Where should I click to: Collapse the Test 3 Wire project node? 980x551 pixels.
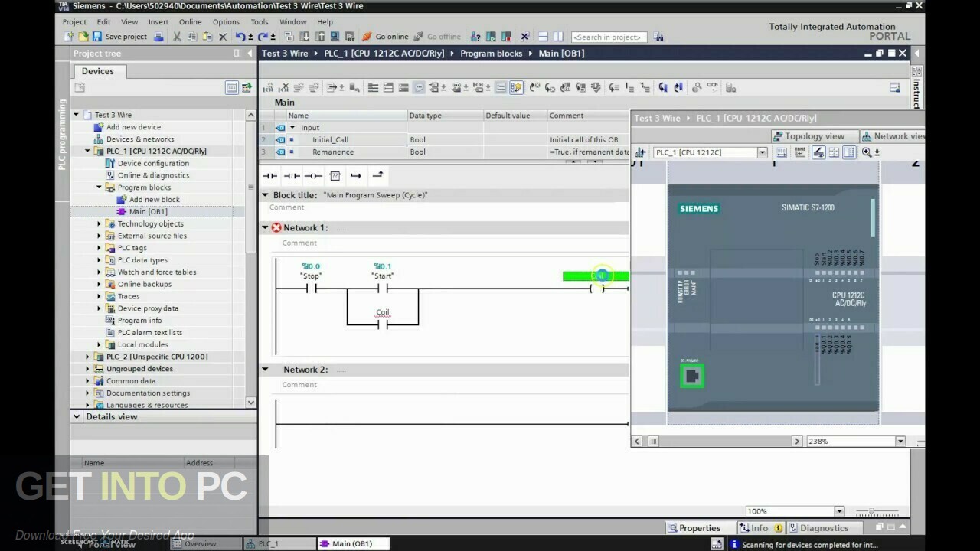point(77,115)
